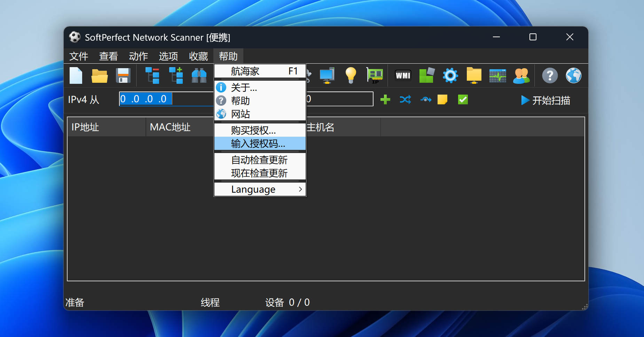The image size is (644, 337).
Task: Click the blue shuffle arrows icon
Action: [405, 100]
